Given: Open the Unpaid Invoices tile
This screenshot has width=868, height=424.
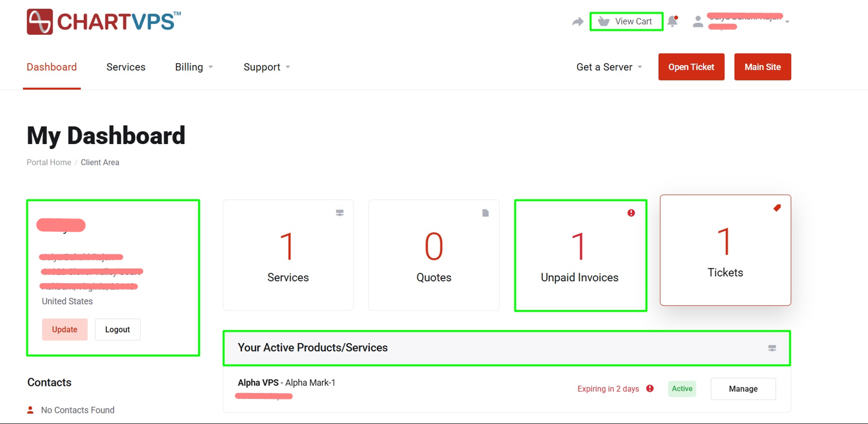Looking at the screenshot, I should point(580,255).
